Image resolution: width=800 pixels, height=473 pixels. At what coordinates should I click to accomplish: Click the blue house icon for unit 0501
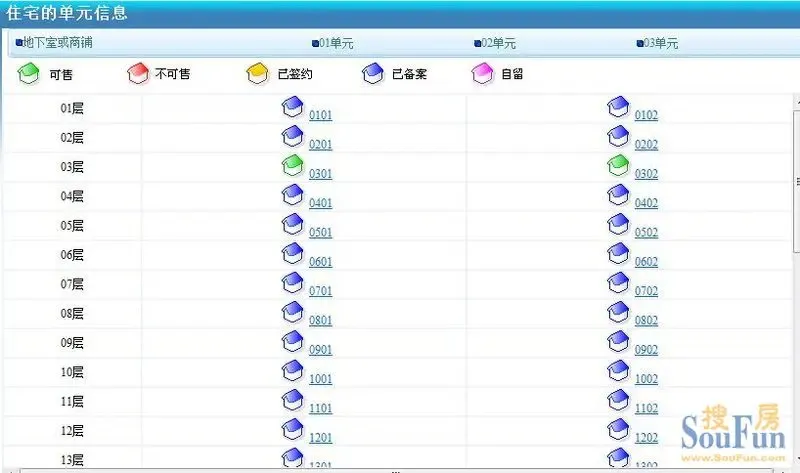tap(293, 225)
